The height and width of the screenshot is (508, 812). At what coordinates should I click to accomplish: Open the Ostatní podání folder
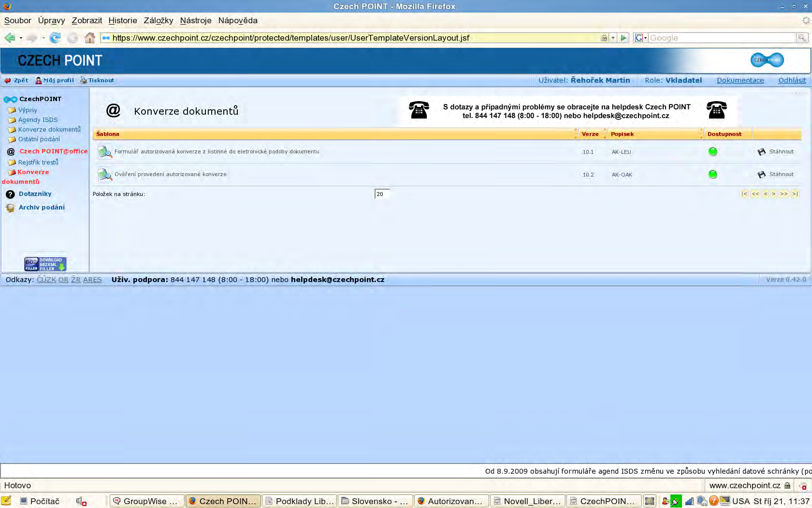pos(39,139)
